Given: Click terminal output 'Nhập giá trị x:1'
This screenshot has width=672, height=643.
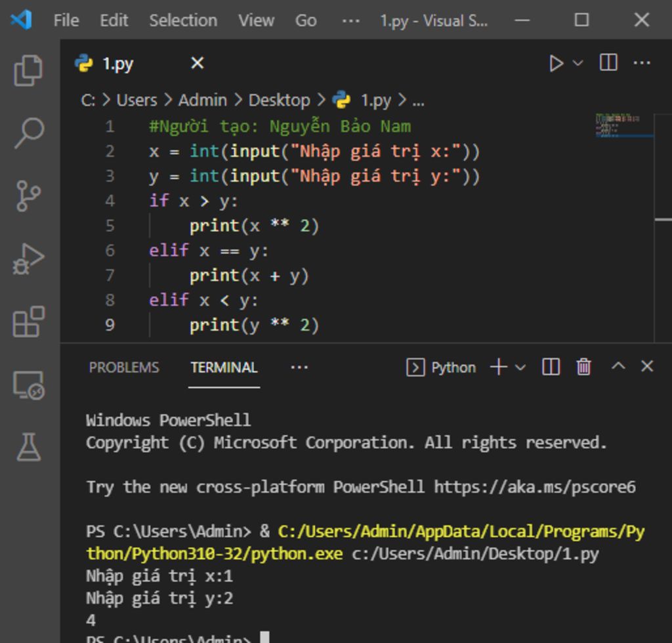Looking at the screenshot, I should click(159, 577).
